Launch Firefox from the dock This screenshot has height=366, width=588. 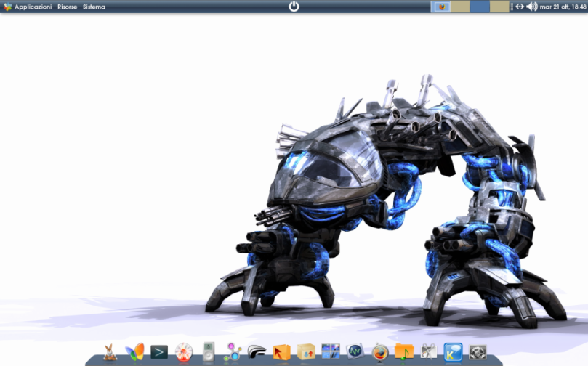pyautogui.click(x=380, y=352)
